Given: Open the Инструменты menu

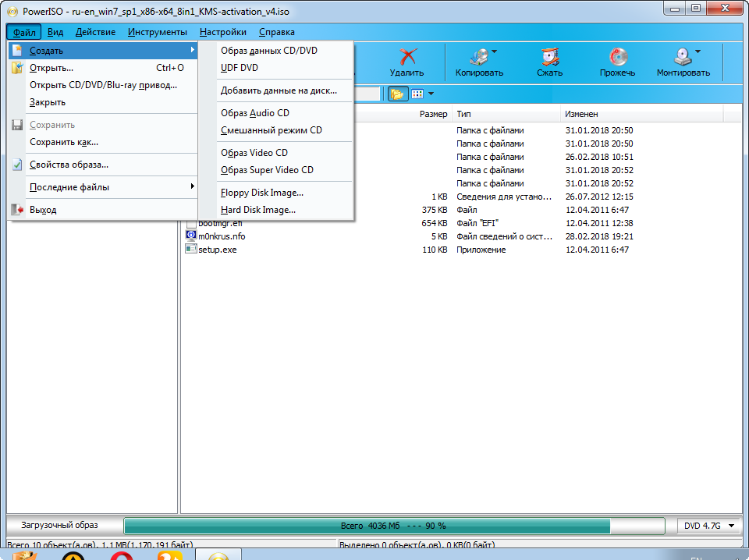Looking at the screenshot, I should pyautogui.click(x=157, y=32).
